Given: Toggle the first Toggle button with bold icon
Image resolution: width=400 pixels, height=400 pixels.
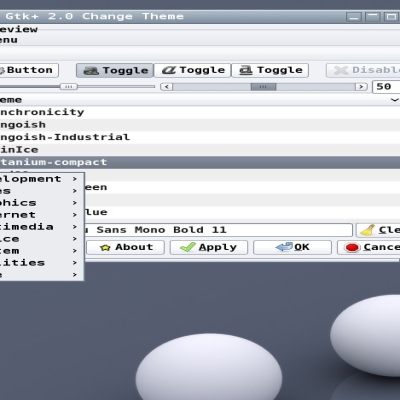Looking at the screenshot, I should coord(115,70).
